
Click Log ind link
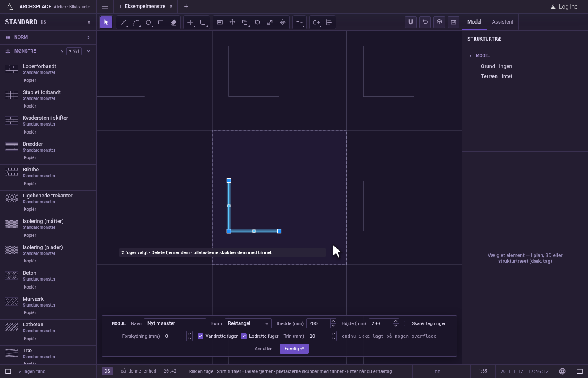(564, 7)
